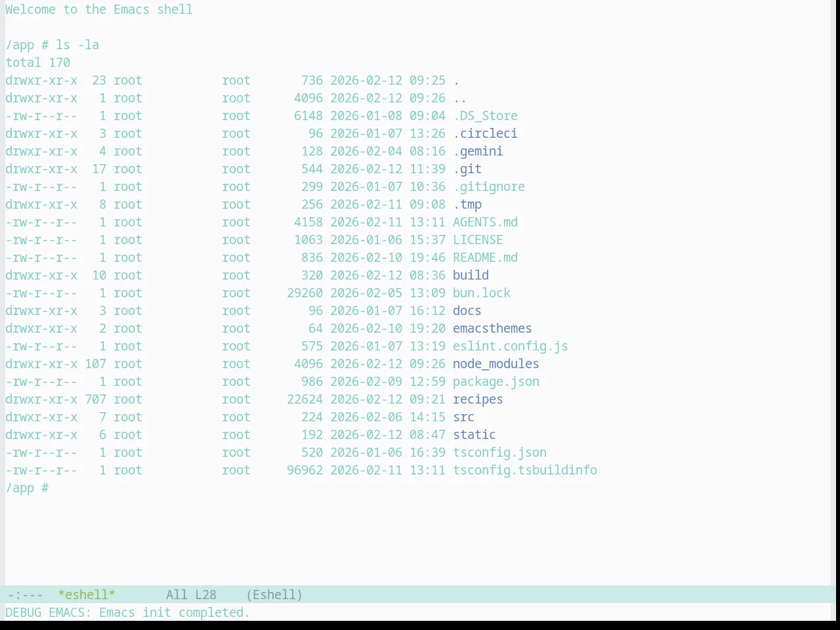Click the .gemini directory name

(478, 152)
